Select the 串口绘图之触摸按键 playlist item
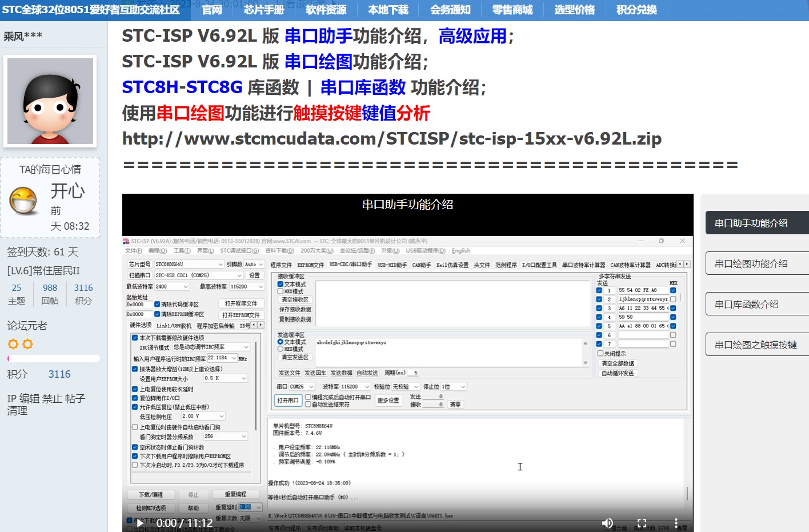 [758, 345]
